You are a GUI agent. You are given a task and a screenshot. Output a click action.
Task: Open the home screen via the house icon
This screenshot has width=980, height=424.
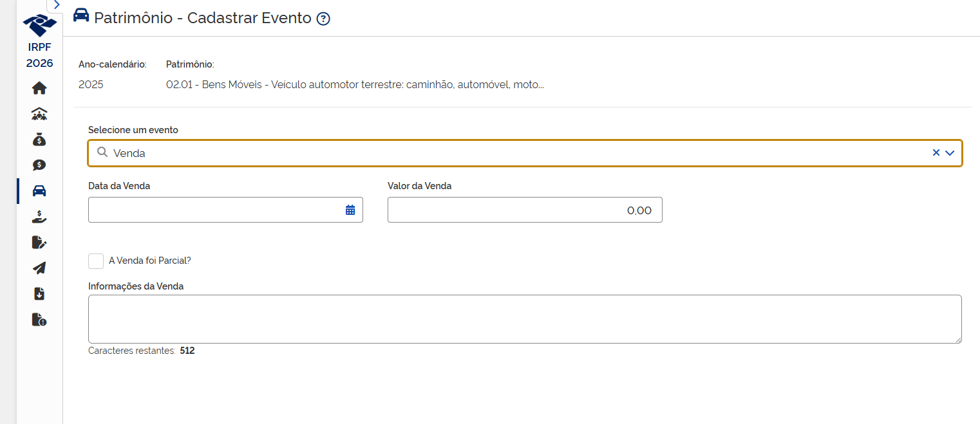pyautogui.click(x=39, y=88)
